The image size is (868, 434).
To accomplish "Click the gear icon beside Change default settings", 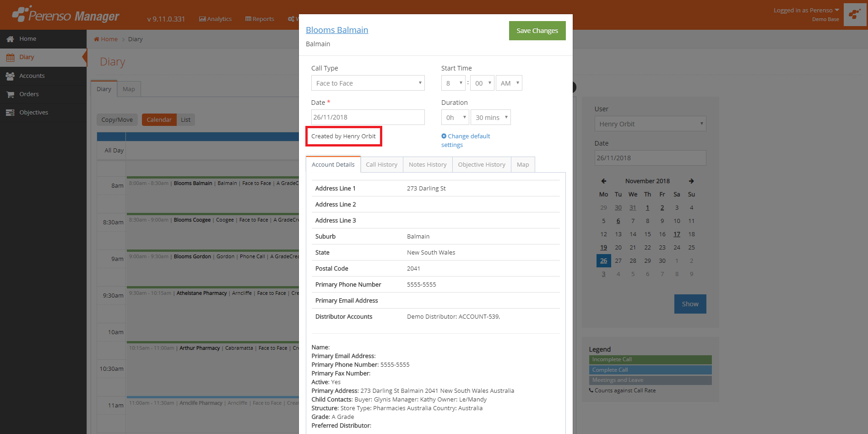I will pos(444,136).
